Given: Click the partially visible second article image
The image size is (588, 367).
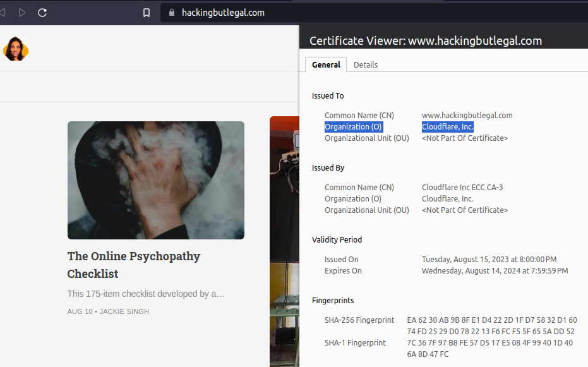Looking at the screenshot, I should click(284, 241).
